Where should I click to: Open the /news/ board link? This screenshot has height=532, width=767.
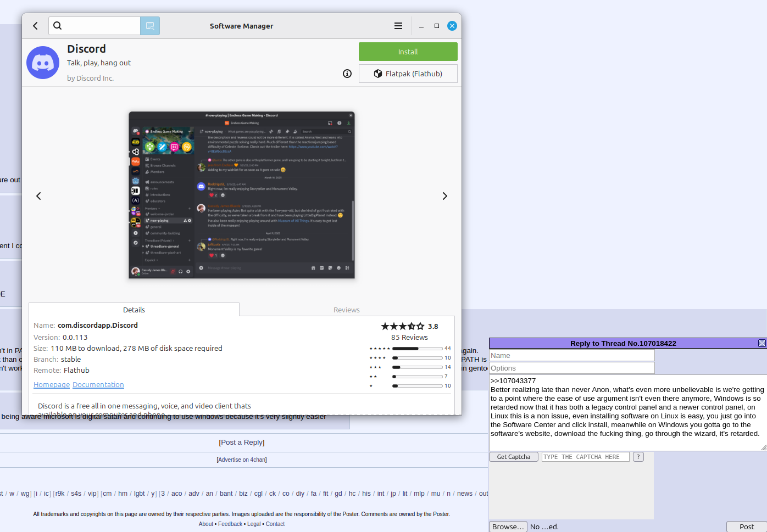coord(465,494)
